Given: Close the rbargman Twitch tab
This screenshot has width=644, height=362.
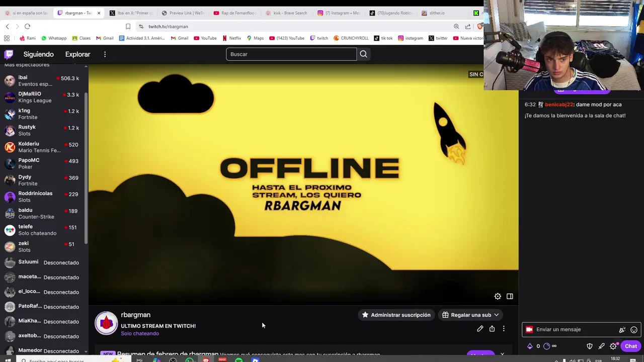Looking at the screenshot, I should (x=99, y=13).
